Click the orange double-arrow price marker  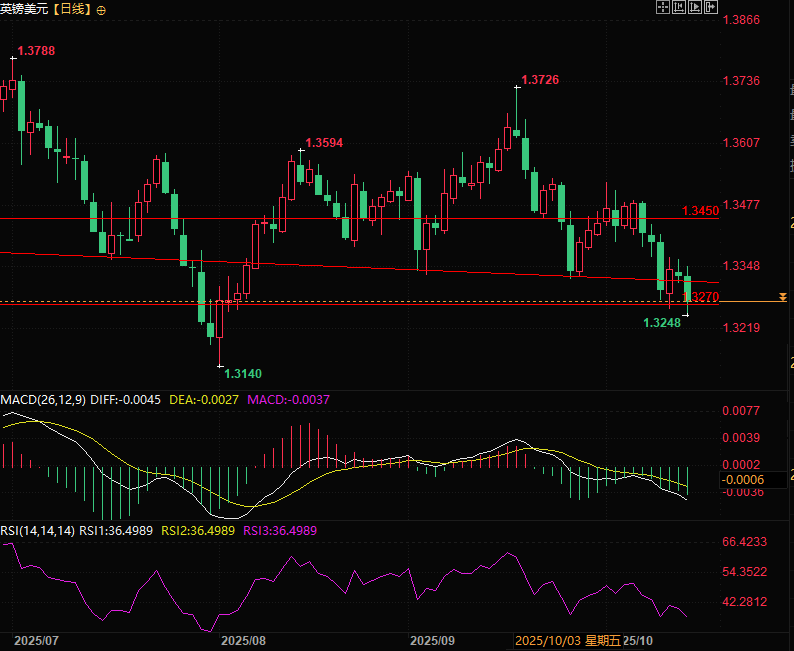click(783, 298)
